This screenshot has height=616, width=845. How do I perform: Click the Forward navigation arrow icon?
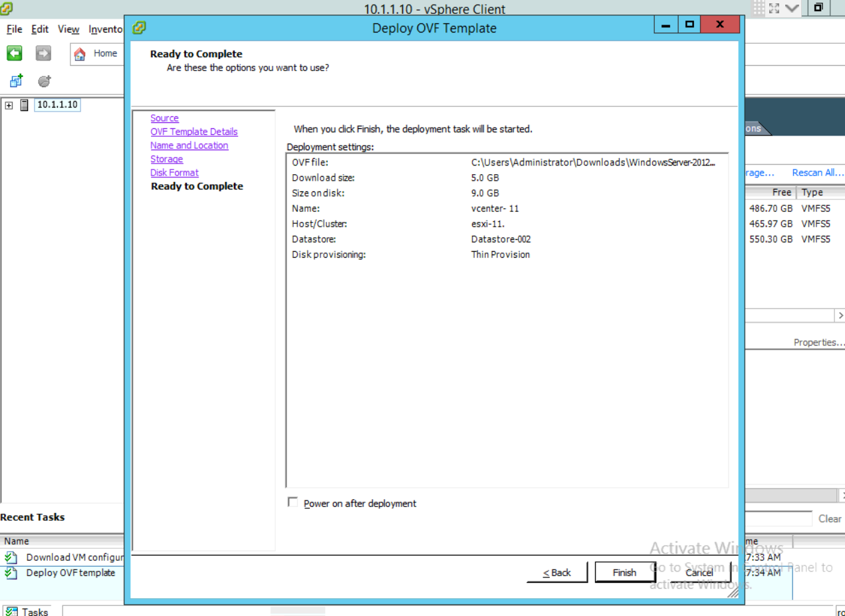(43, 53)
